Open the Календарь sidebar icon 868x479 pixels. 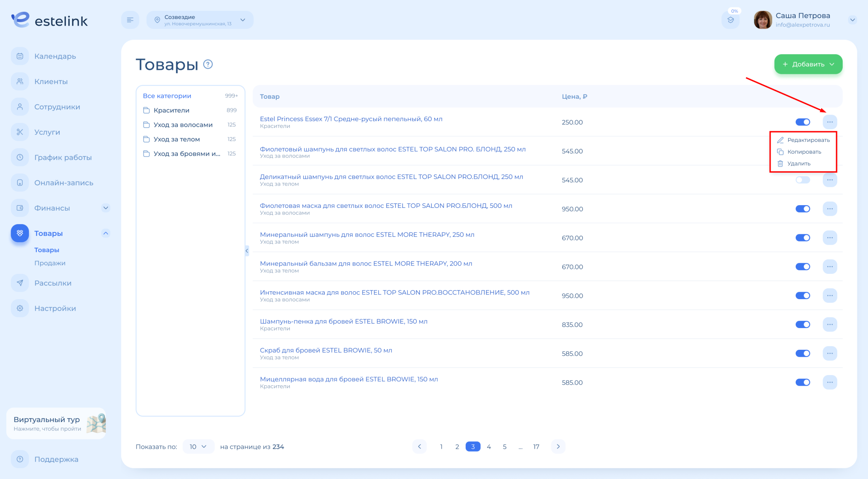tap(20, 56)
